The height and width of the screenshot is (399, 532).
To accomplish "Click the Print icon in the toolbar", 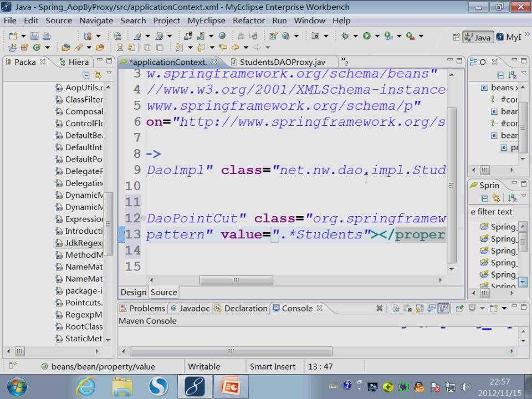I will click(x=47, y=36).
